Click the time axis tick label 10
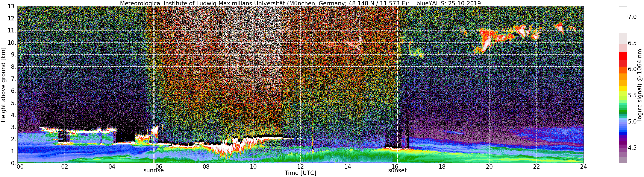The height and width of the screenshot is (177, 644). pos(253,166)
